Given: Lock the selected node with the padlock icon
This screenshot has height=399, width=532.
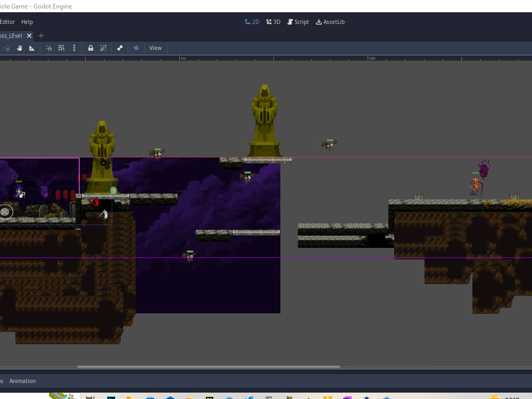Looking at the screenshot, I should 90,48.
